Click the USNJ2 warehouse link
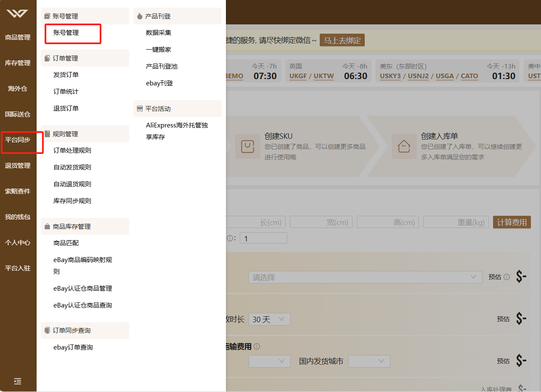The width and height of the screenshot is (541, 392). (x=418, y=76)
